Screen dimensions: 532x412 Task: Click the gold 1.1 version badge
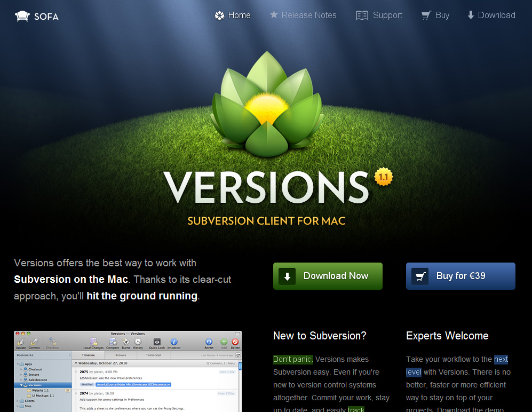[x=384, y=177]
